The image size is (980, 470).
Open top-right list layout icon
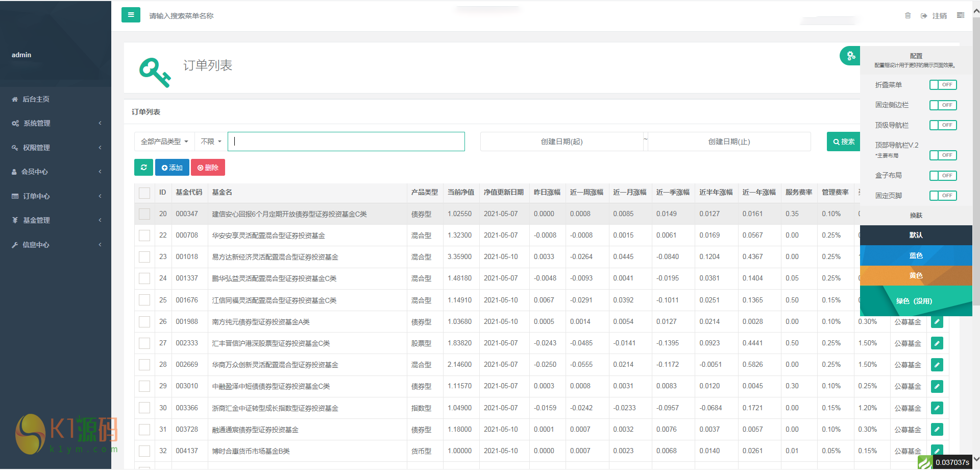(x=960, y=16)
